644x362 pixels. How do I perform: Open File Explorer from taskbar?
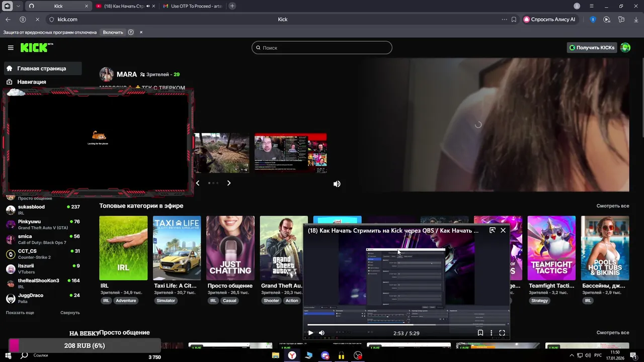point(275,355)
